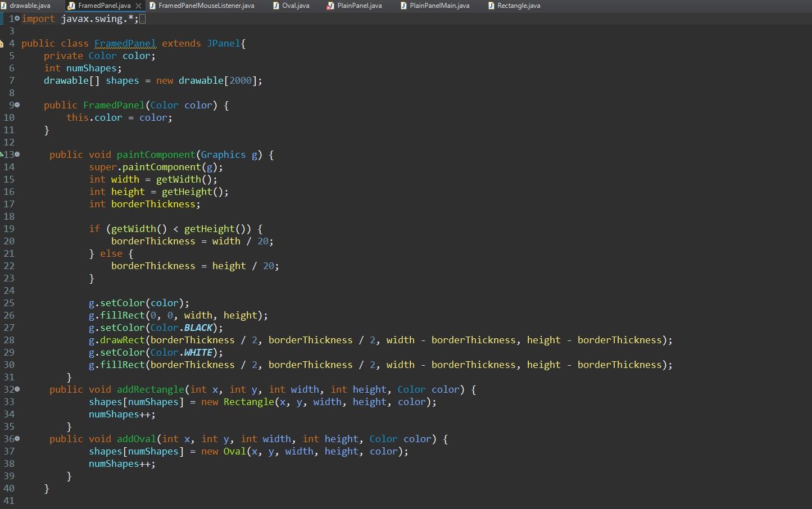Click the if keyword on line 19
This screenshot has height=509, width=812.
94,229
